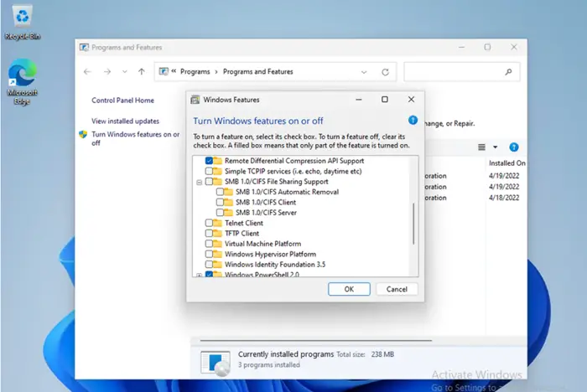The width and height of the screenshot is (587, 392).
Task: Click the Control Panel icon in address bar
Action: (164, 71)
